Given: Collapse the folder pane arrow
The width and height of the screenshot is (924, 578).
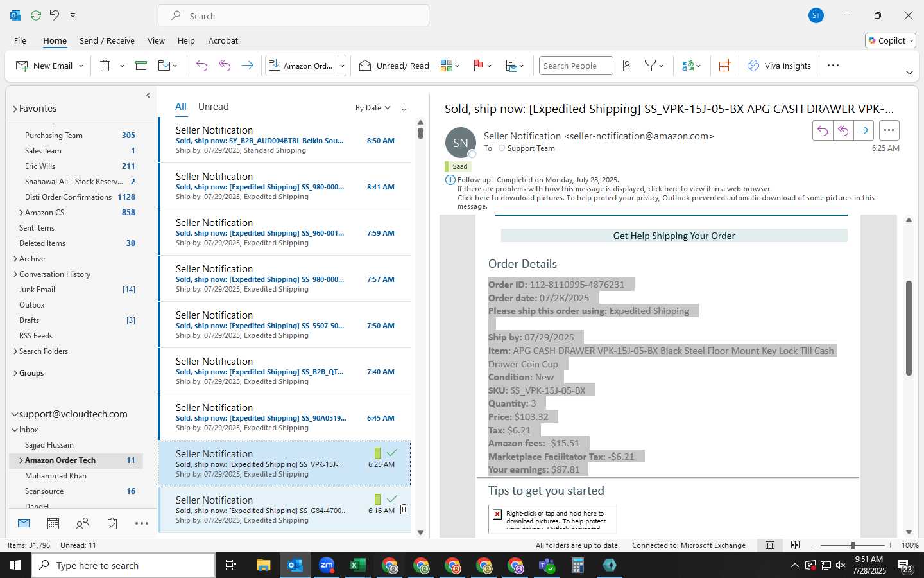Looking at the screenshot, I should pyautogui.click(x=148, y=95).
